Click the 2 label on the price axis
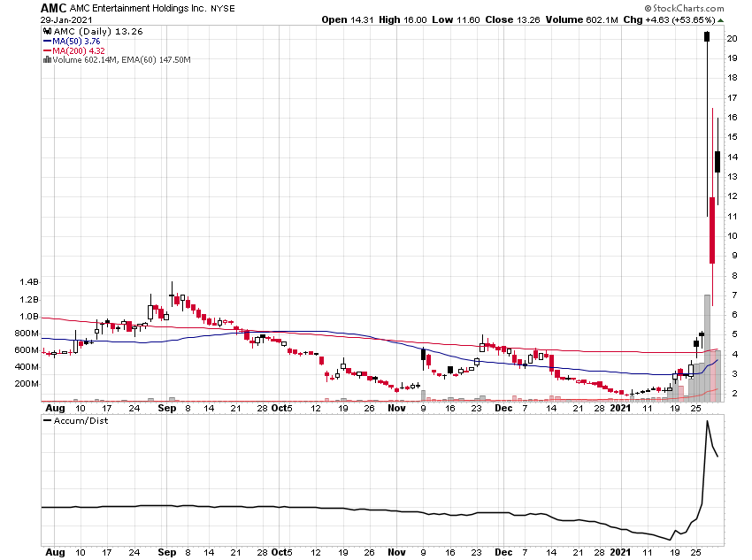 pyautogui.click(x=734, y=393)
